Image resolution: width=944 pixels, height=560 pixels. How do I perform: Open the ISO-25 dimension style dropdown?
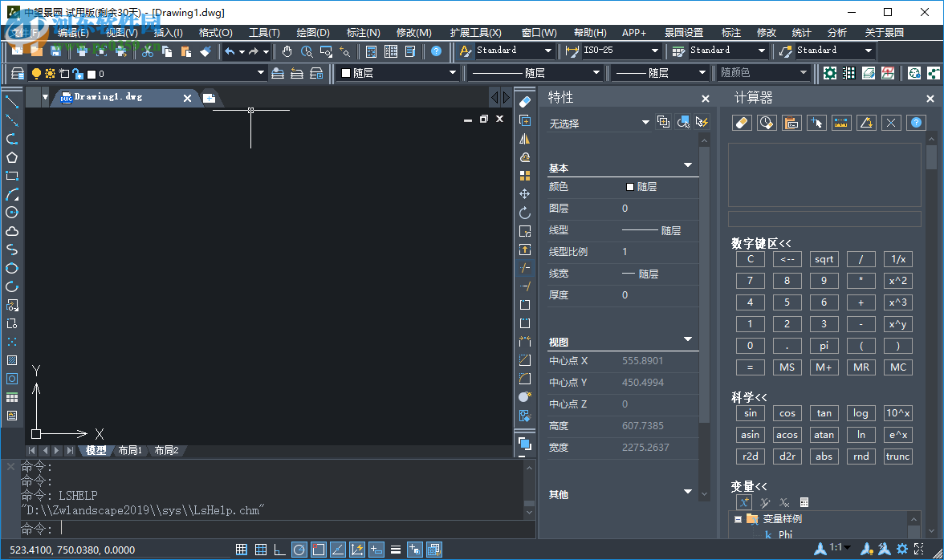(655, 51)
